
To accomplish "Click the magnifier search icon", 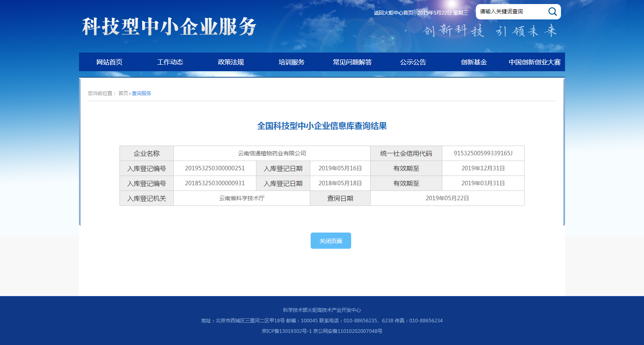I will [552, 12].
